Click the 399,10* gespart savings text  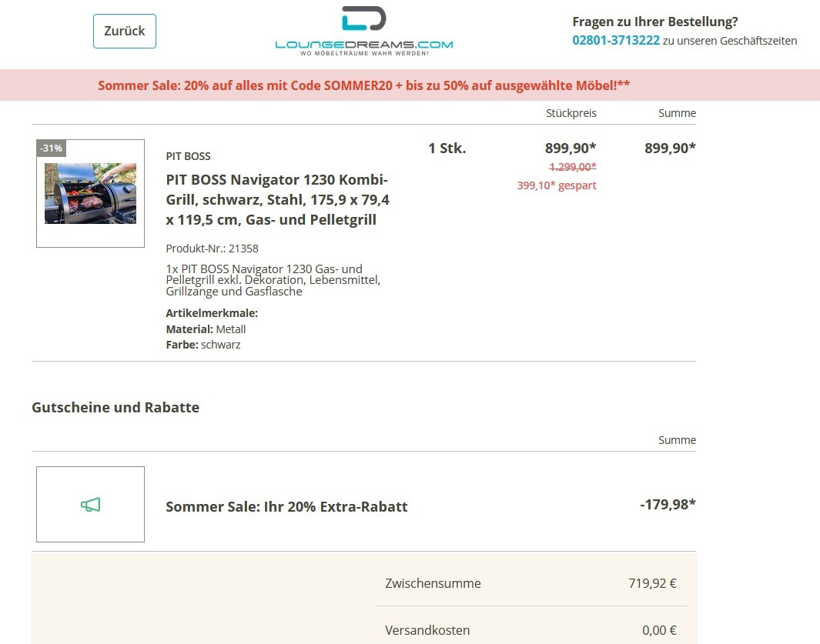click(557, 185)
